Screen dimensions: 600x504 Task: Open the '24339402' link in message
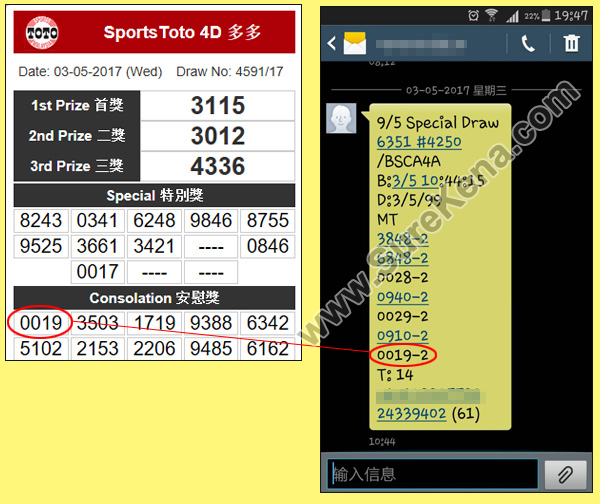tap(411, 414)
